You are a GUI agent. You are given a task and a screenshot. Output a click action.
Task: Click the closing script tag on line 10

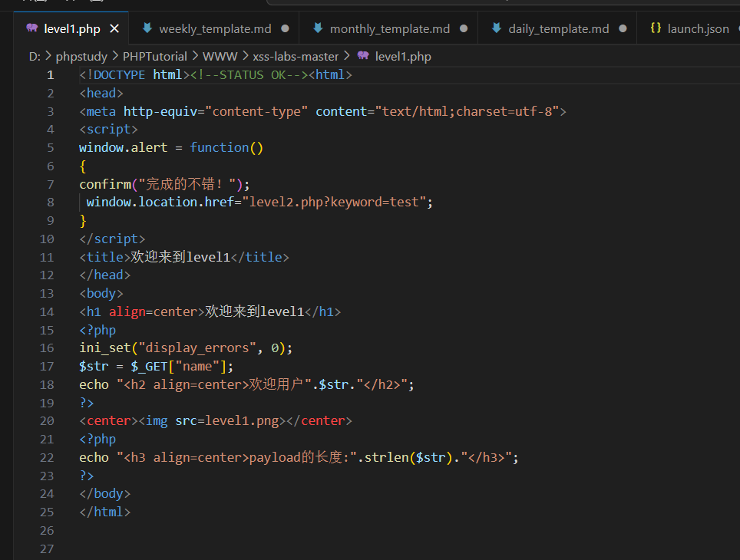pos(112,239)
